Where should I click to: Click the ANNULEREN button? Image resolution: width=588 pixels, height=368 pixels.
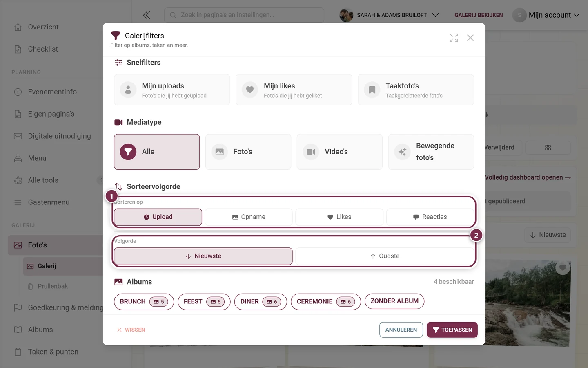(x=401, y=330)
